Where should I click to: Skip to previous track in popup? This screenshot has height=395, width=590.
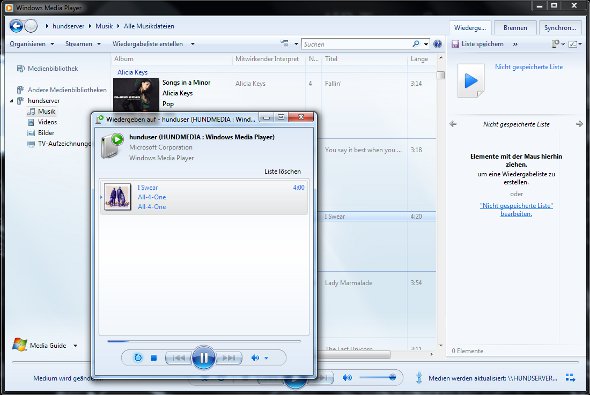pos(179,358)
